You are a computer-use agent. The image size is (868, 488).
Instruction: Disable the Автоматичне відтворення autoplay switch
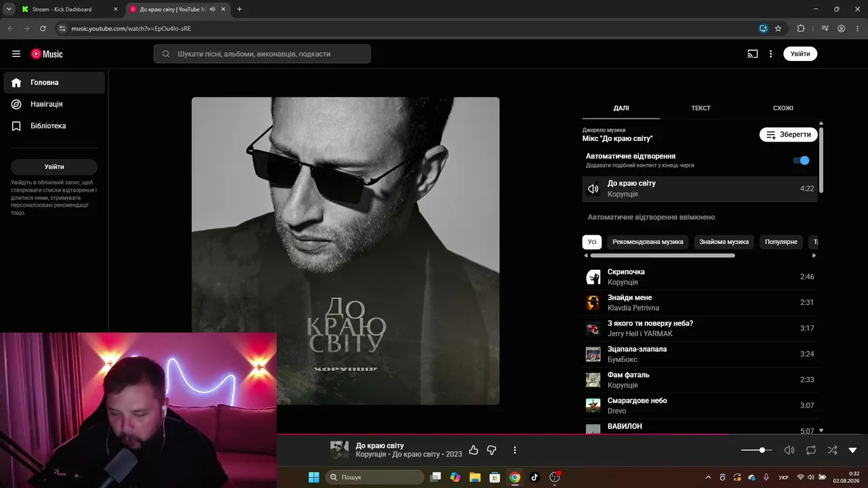[801, 161]
